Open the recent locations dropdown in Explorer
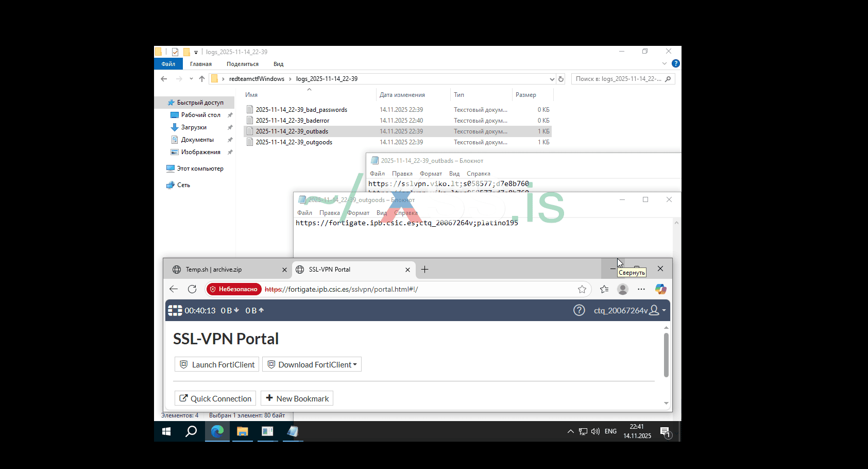This screenshot has width=868, height=469. point(191,79)
